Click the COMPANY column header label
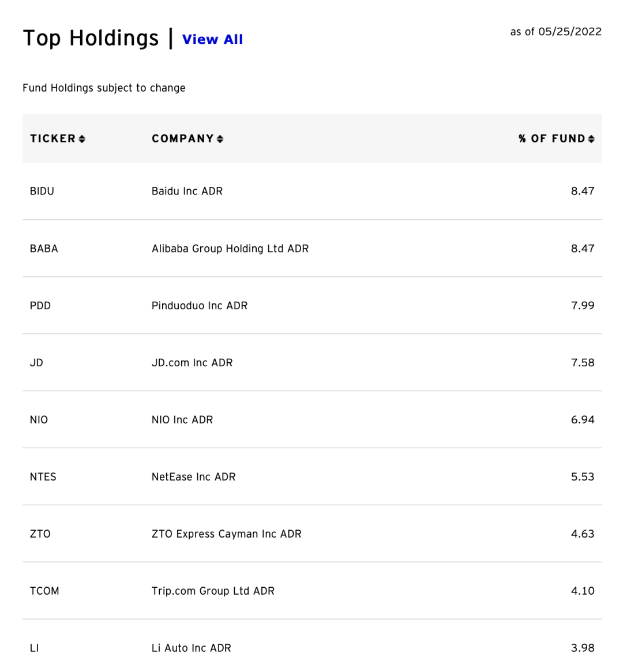Viewport: 623px width, 672px height. (x=182, y=138)
